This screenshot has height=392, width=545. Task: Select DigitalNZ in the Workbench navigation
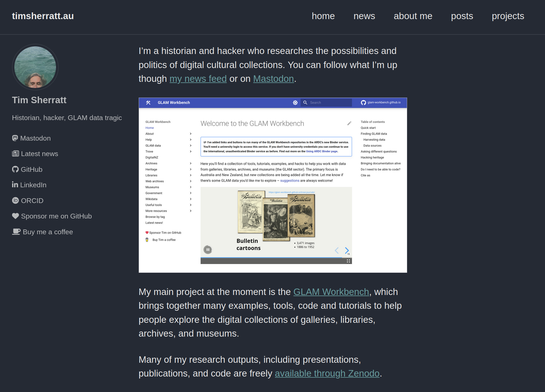coord(152,157)
